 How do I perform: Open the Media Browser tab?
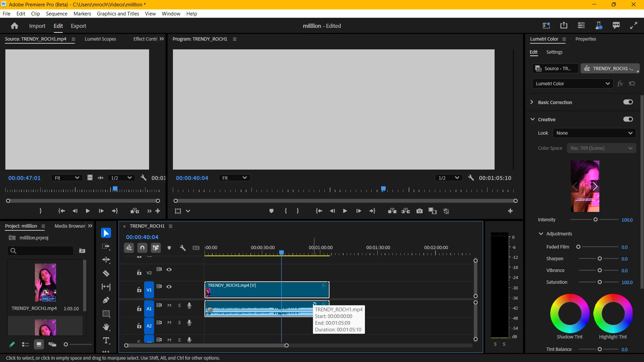pos(70,226)
